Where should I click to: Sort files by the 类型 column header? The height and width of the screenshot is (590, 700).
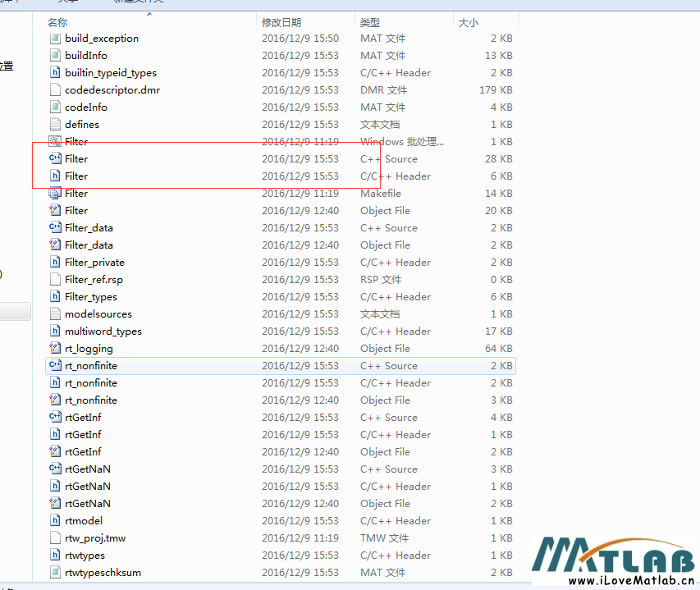370,23
